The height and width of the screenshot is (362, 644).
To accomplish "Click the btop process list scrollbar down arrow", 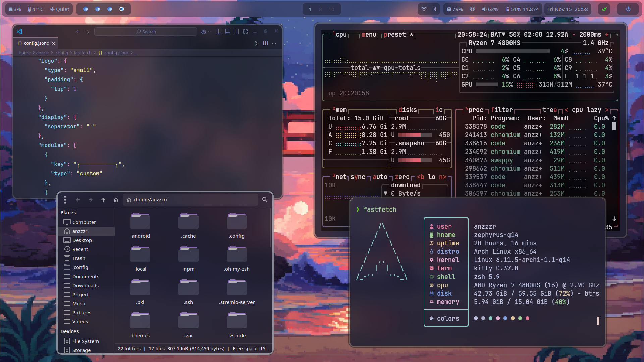I will coord(614,219).
